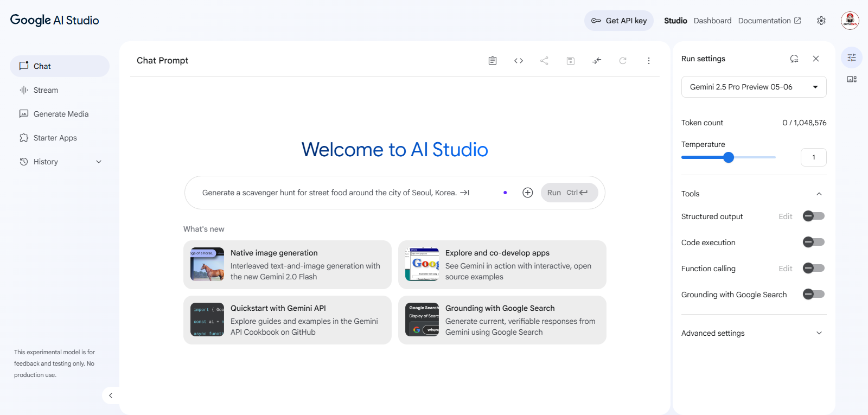This screenshot has width=868, height=415.
Task: Click the Stream waveform icon
Action: click(x=24, y=90)
